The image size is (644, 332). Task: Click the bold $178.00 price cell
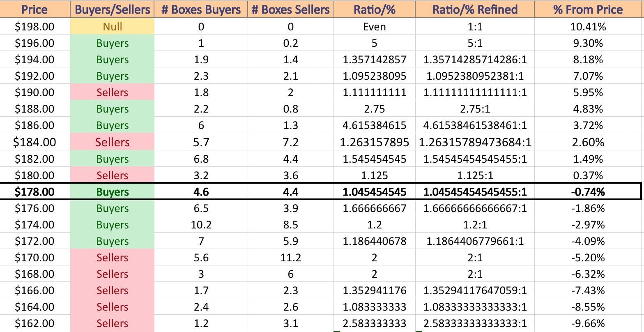[35, 192]
